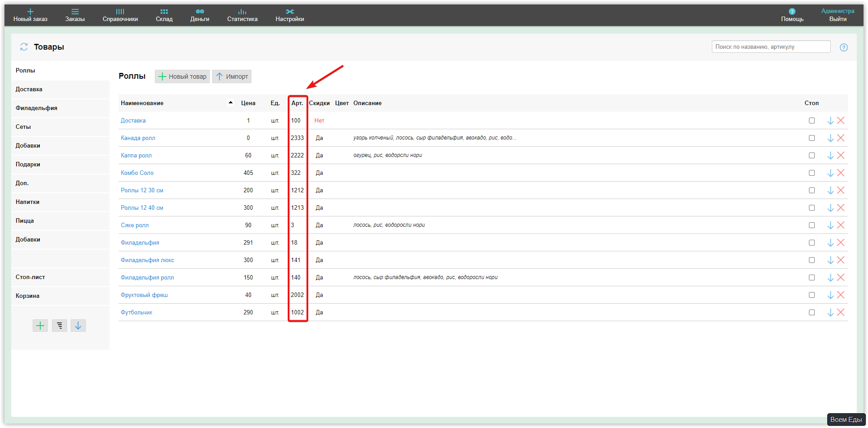
Task: Delete the Комбо Соло row
Action: [x=841, y=173]
